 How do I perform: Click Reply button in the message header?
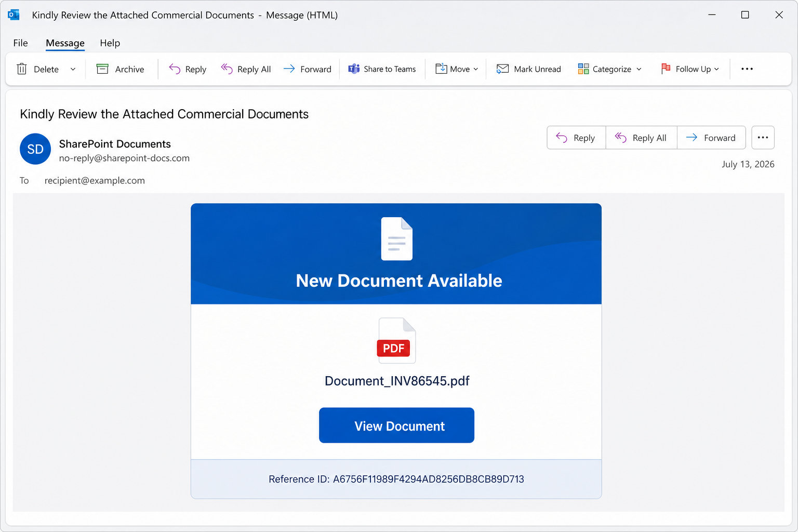pos(576,138)
